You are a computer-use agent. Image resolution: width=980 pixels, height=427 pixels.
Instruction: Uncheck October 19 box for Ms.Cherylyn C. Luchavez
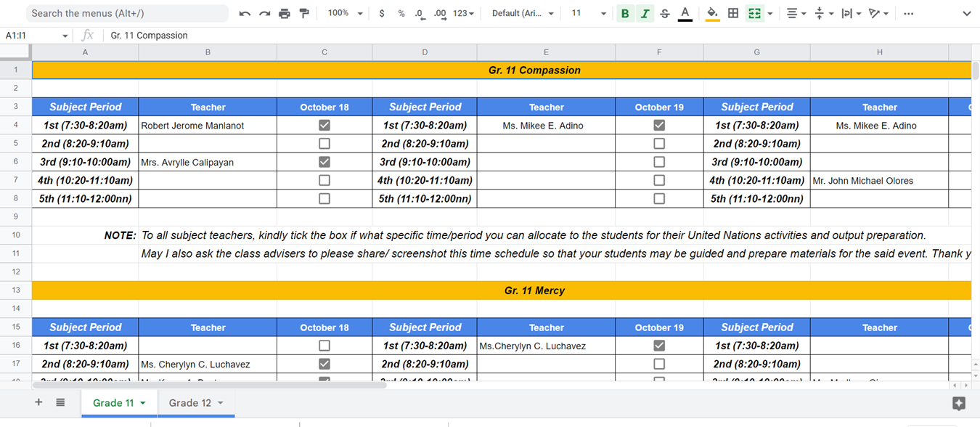click(659, 346)
